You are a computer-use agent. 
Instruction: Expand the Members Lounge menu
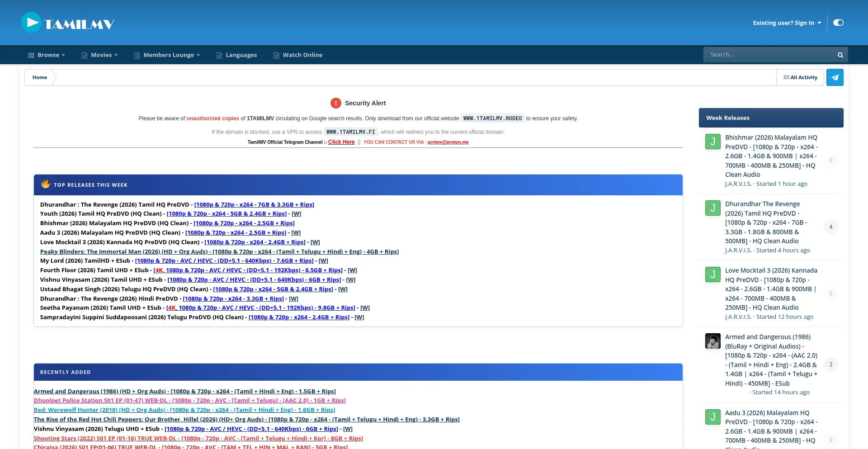tap(167, 55)
